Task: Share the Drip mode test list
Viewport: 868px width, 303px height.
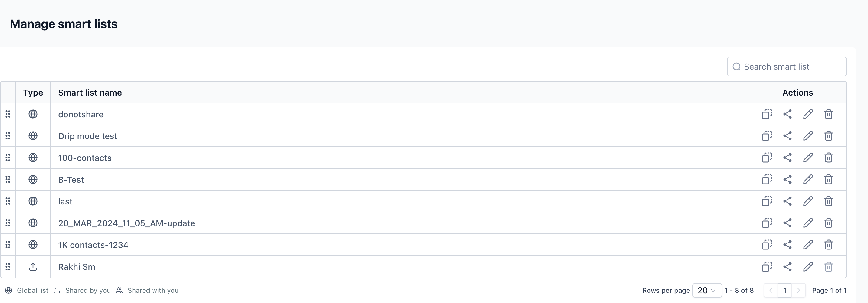Action: (787, 136)
